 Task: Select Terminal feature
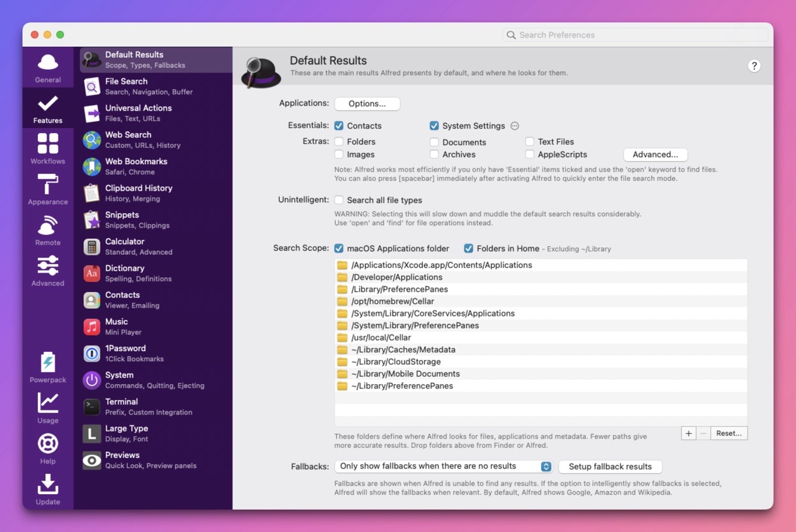coord(155,407)
